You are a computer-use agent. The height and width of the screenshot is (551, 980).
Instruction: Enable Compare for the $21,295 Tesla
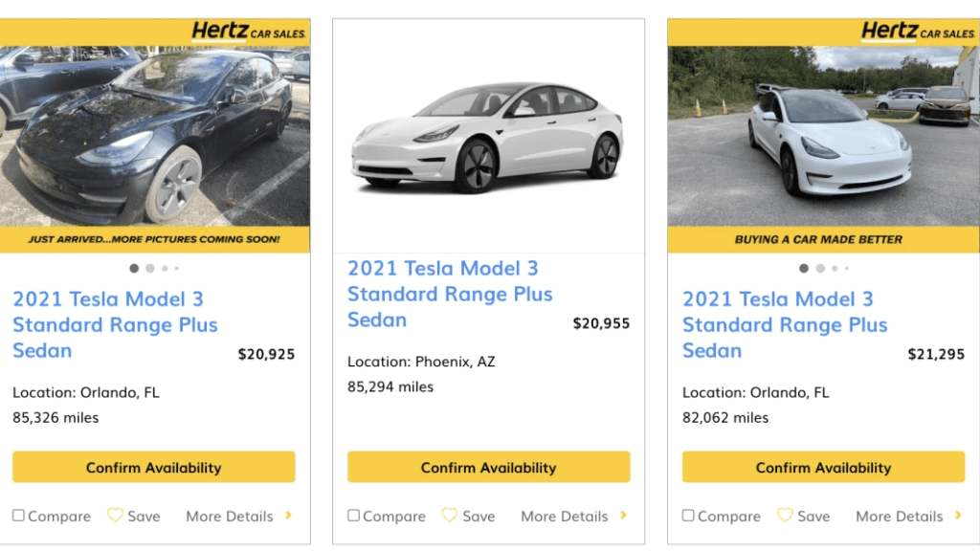pyautogui.click(x=688, y=516)
